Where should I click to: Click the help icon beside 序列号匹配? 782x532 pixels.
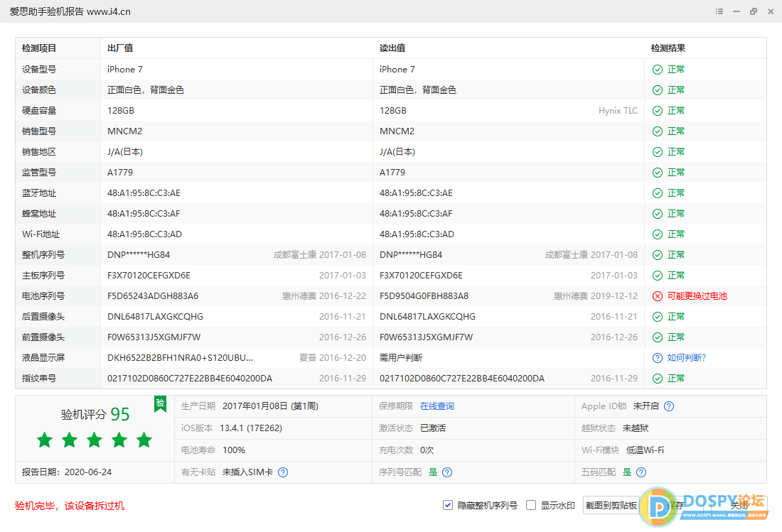(x=447, y=472)
